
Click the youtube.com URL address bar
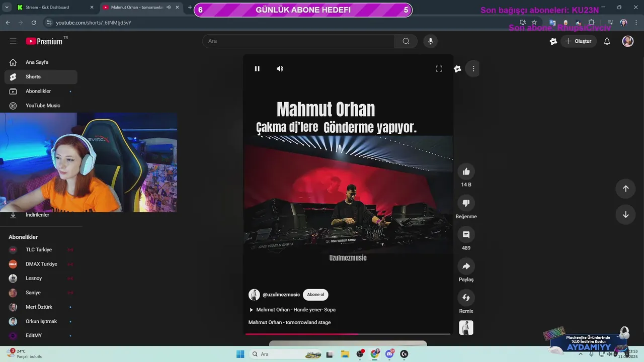click(x=282, y=23)
